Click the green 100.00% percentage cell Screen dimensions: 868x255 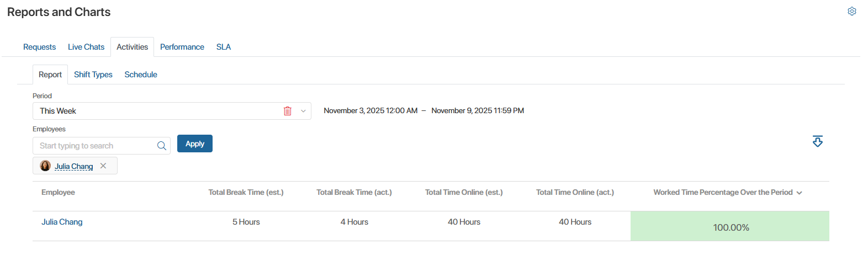tap(730, 226)
